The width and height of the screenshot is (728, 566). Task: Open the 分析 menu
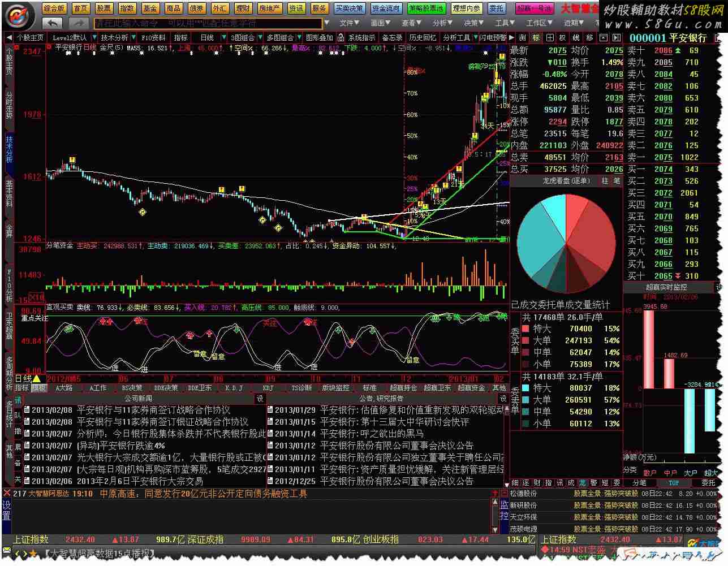[442, 23]
